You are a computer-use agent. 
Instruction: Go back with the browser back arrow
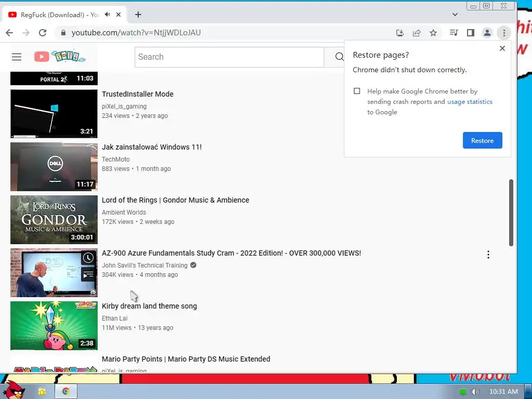[x=9, y=33]
